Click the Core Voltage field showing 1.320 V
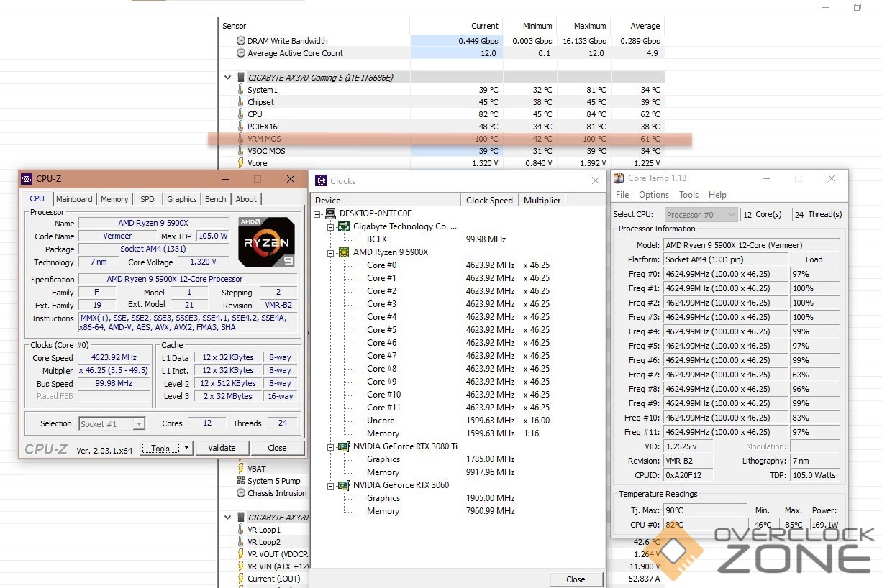This screenshot has width=882, height=588. point(203,262)
